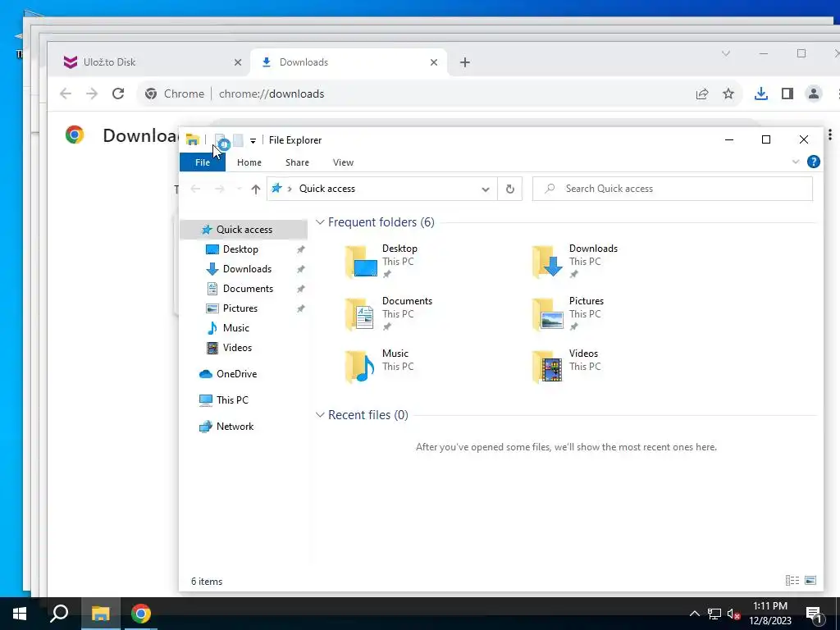Refresh the Quick access view
840x630 pixels.
tap(510, 189)
